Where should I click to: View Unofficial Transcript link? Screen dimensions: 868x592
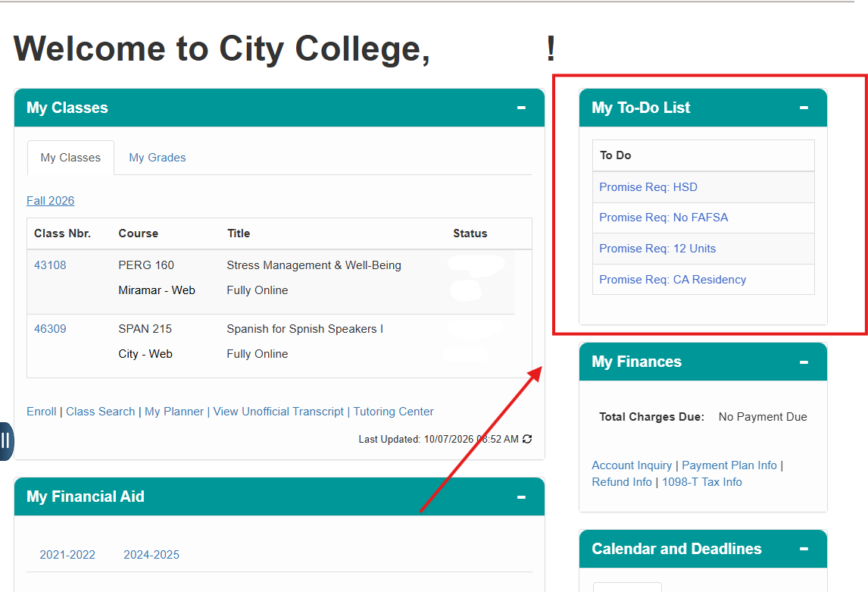(x=279, y=412)
